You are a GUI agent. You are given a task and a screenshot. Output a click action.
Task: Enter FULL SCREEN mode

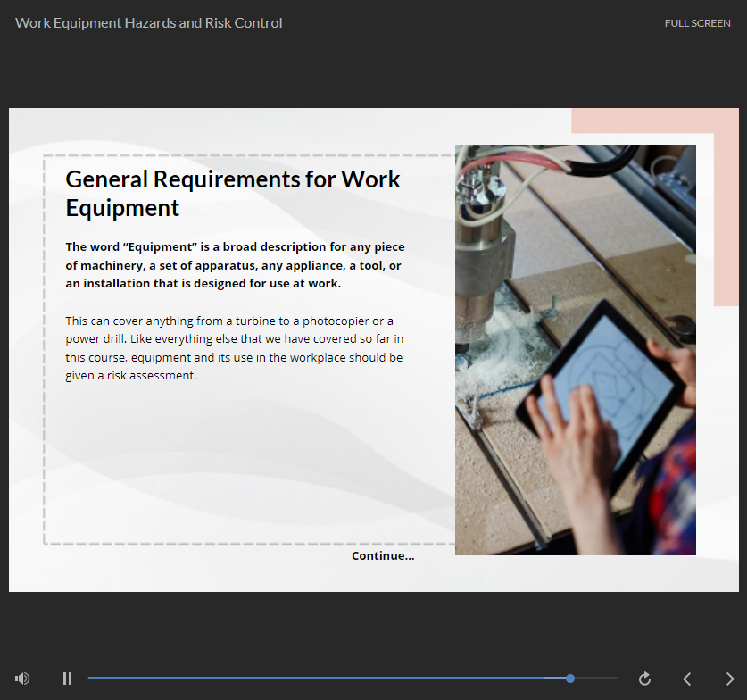click(697, 23)
